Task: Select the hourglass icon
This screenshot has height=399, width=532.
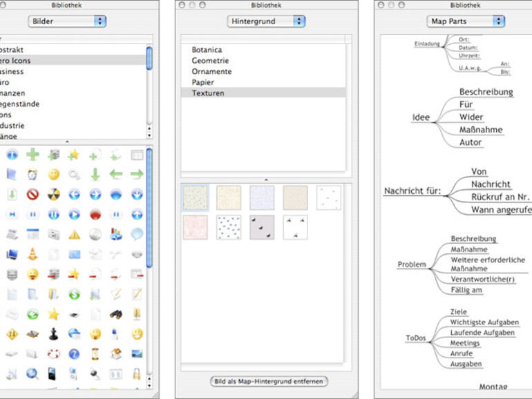Action: click(x=95, y=354)
